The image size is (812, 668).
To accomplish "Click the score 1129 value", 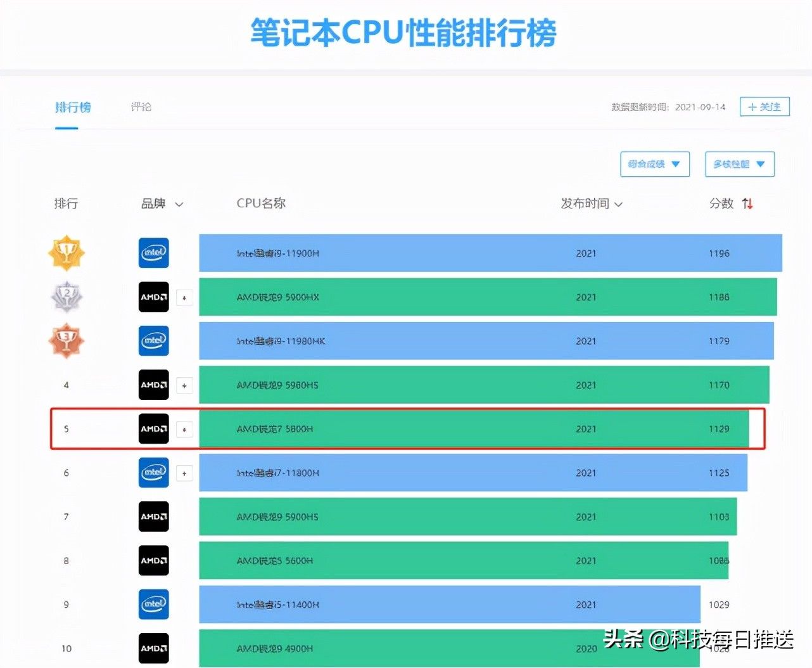I will point(719,429).
